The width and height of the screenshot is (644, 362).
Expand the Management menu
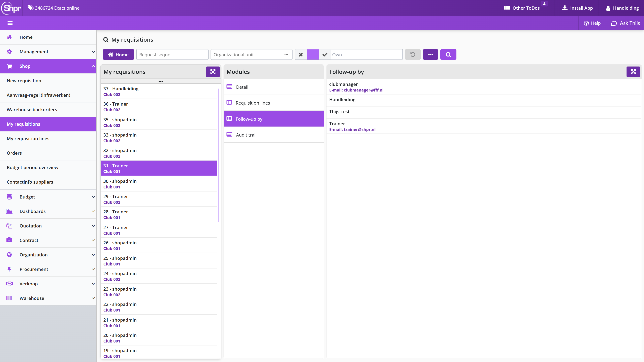click(48, 52)
